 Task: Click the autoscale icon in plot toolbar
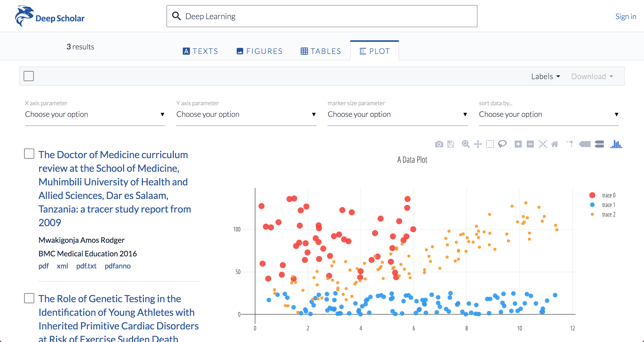click(x=543, y=144)
